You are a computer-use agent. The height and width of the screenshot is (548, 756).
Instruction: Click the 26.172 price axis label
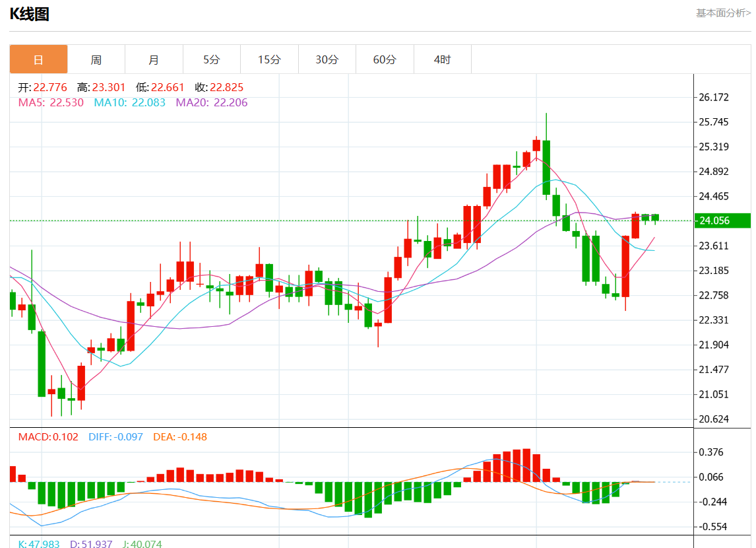tap(714, 98)
